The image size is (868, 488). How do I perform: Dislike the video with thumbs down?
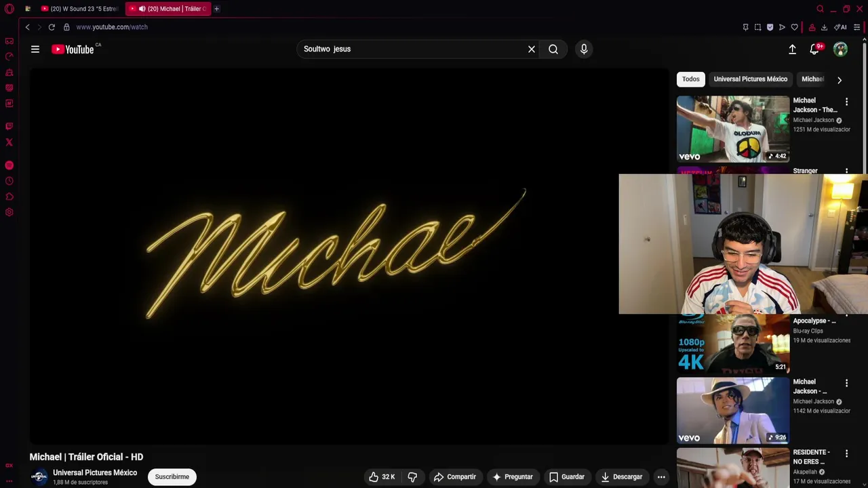click(x=412, y=476)
